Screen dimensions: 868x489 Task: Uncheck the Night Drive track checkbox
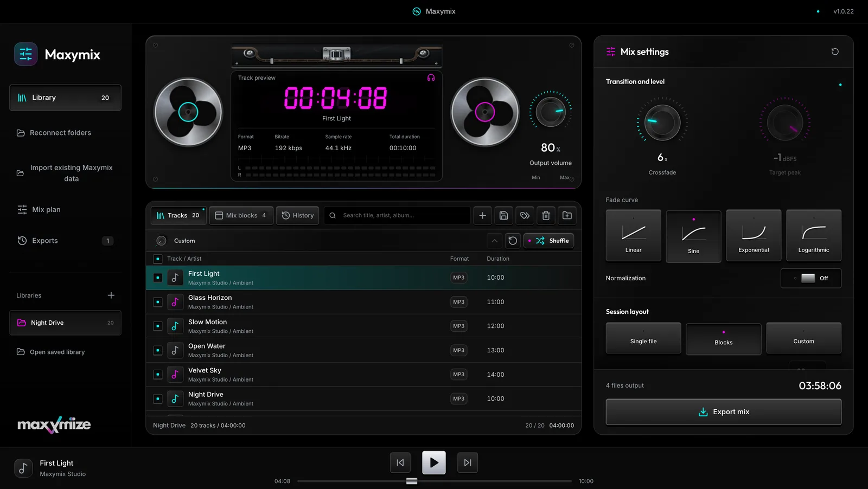tap(158, 399)
